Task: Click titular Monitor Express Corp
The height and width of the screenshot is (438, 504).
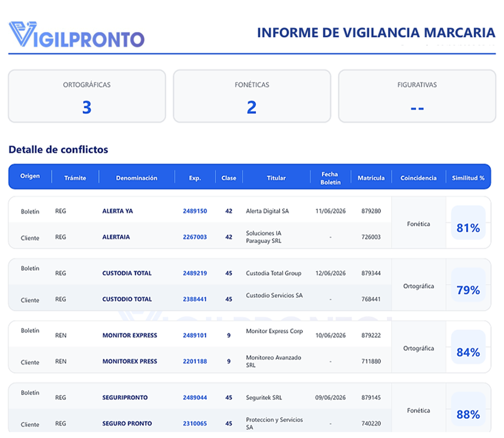Action: tap(274, 331)
